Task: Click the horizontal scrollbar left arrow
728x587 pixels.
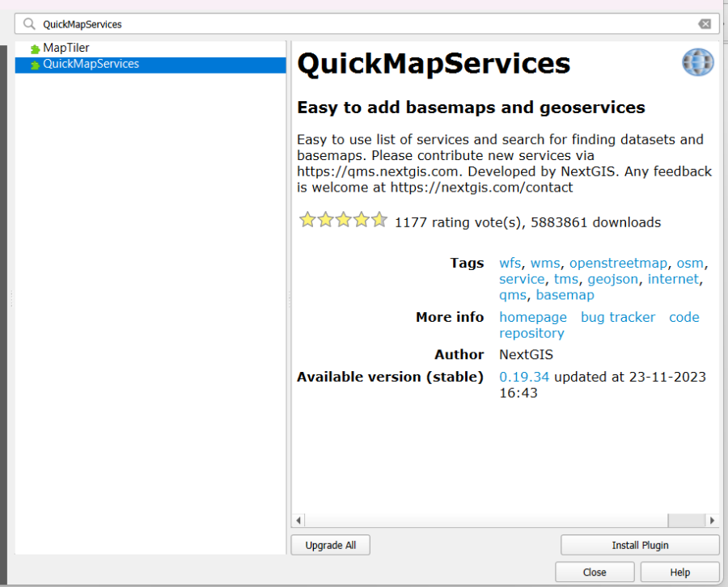Action: click(x=298, y=521)
